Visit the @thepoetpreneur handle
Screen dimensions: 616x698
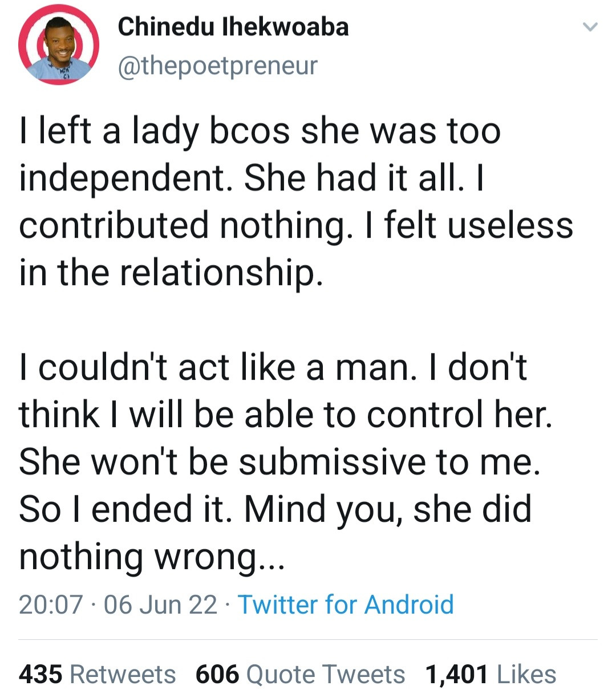point(217,66)
